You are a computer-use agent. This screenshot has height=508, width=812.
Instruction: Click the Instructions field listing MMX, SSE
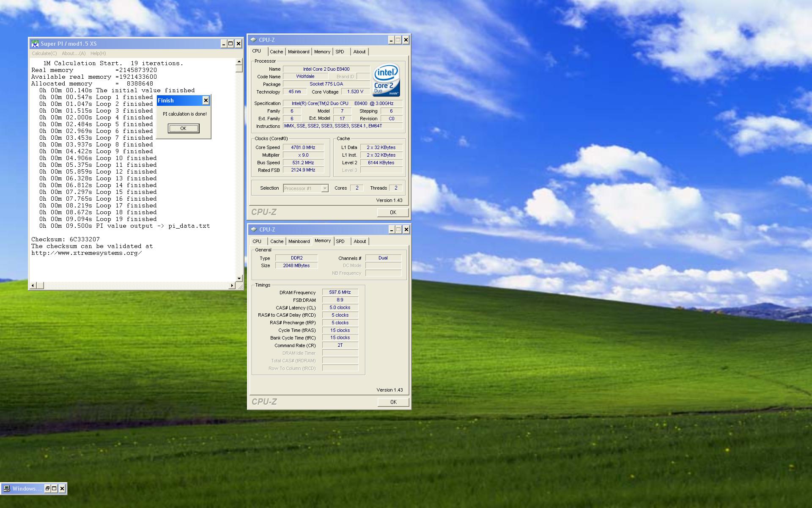343,126
